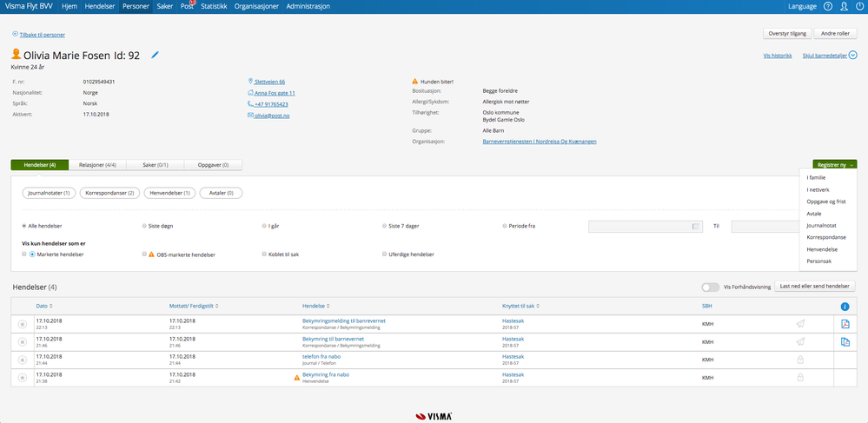
Task: Select the Periode fra radio button
Action: click(504, 226)
